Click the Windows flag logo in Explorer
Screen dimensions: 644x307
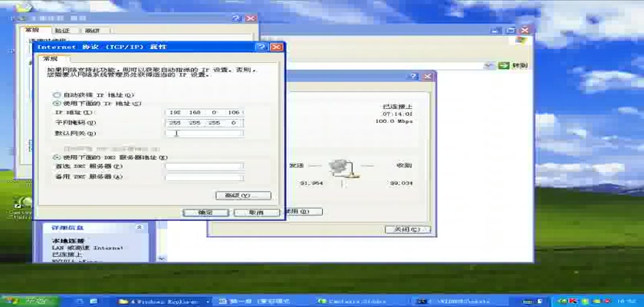[x=521, y=40]
